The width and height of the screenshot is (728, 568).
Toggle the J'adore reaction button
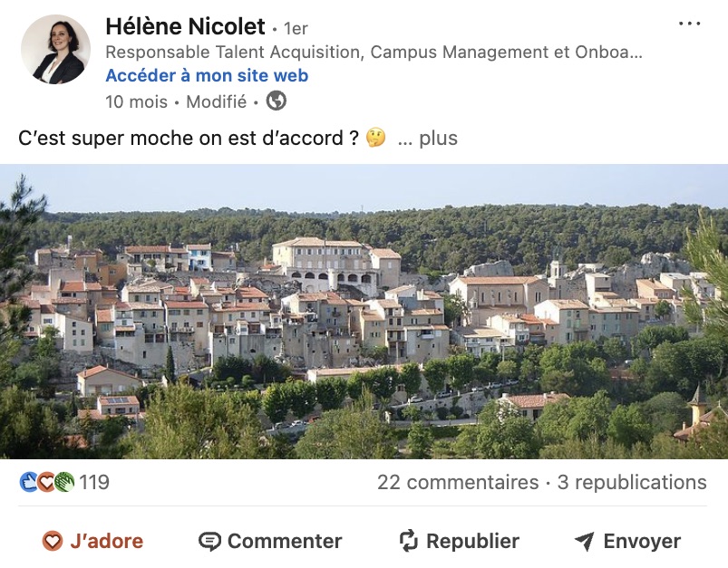(92, 541)
